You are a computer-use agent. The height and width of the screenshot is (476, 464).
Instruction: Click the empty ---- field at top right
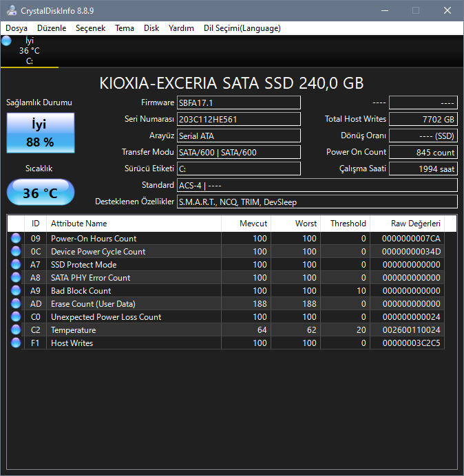[x=423, y=102]
